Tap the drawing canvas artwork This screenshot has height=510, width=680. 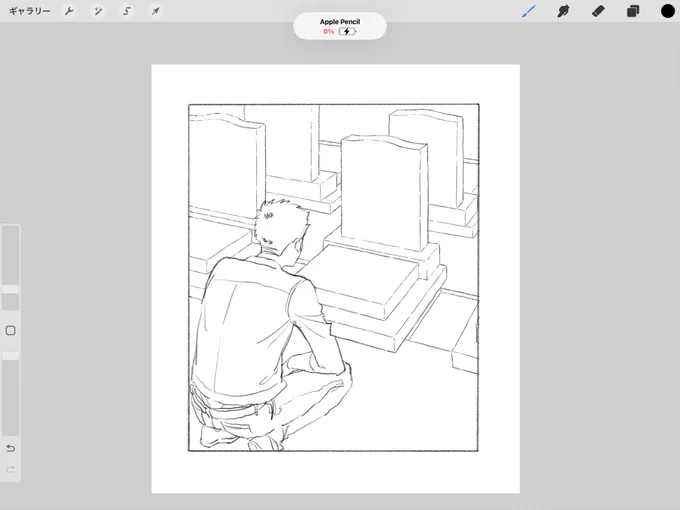[335, 279]
